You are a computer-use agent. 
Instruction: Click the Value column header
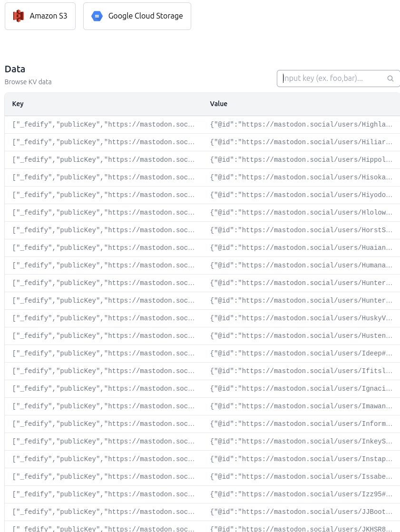click(219, 104)
